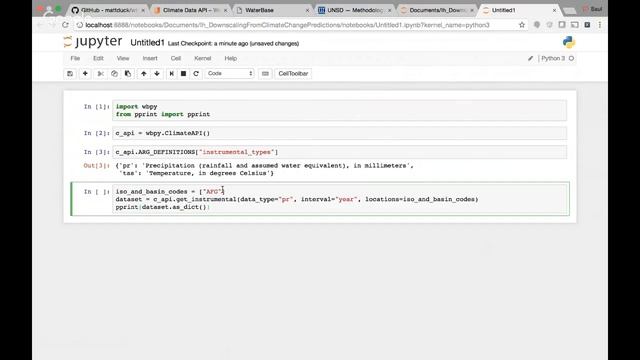Reload the browser page
Viewport: 640px width, 360px height.
point(65,25)
